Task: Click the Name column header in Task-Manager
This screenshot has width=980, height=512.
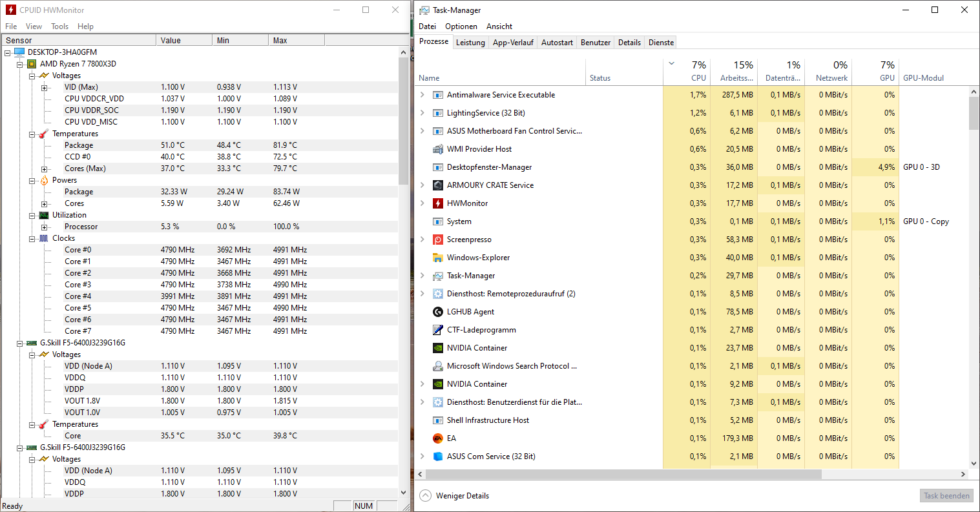Action: 500,71
